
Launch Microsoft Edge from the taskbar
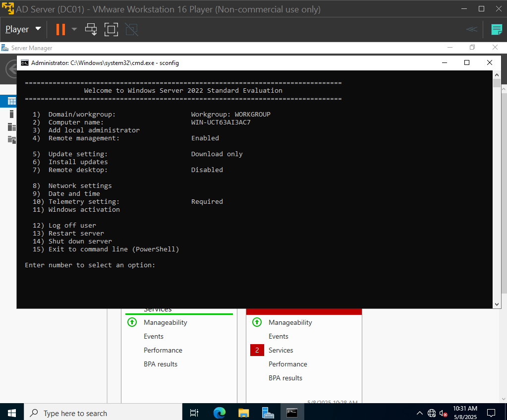219,413
